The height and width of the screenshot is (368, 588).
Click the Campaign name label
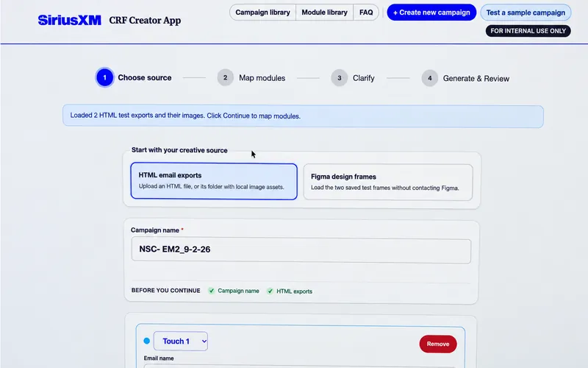155,230
